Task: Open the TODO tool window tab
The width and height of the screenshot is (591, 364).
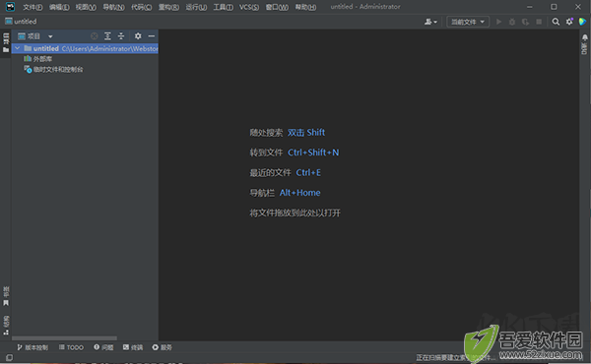Action: (x=71, y=347)
